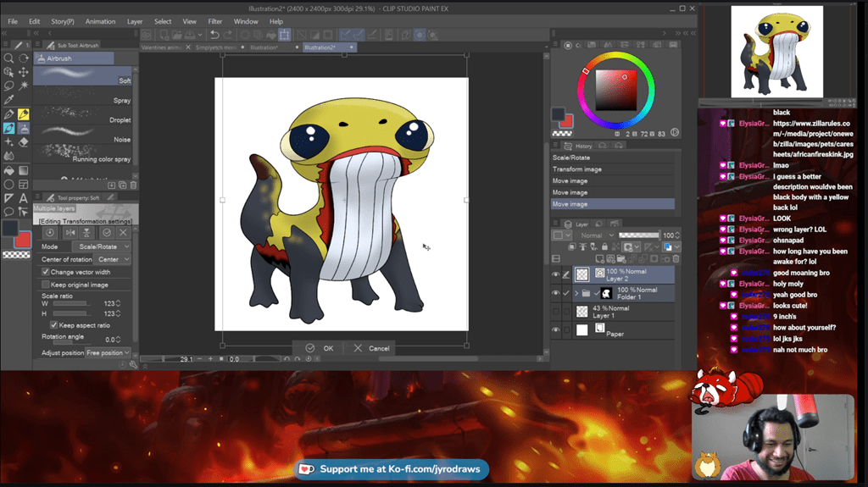Click the color wheel saturation square
Image resolution: width=868 pixels, height=487 pixels.
point(615,91)
